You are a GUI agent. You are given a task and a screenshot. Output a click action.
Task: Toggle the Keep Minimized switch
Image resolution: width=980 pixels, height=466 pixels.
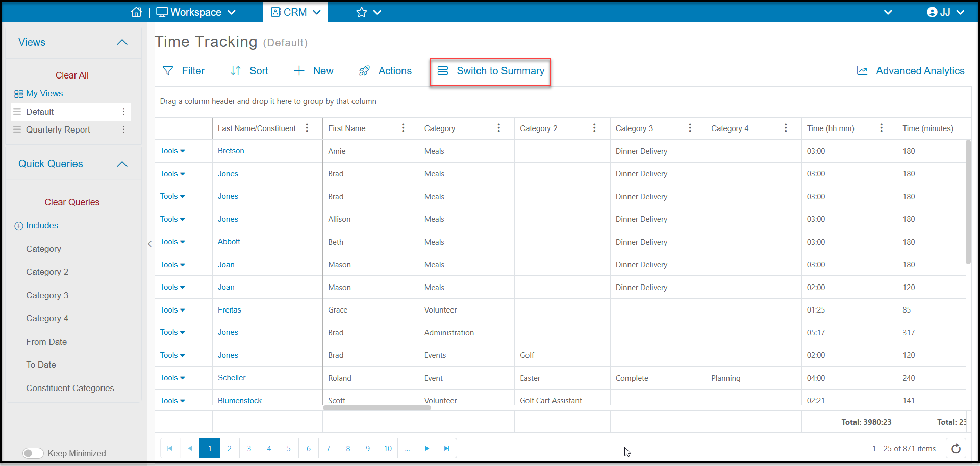click(x=33, y=453)
